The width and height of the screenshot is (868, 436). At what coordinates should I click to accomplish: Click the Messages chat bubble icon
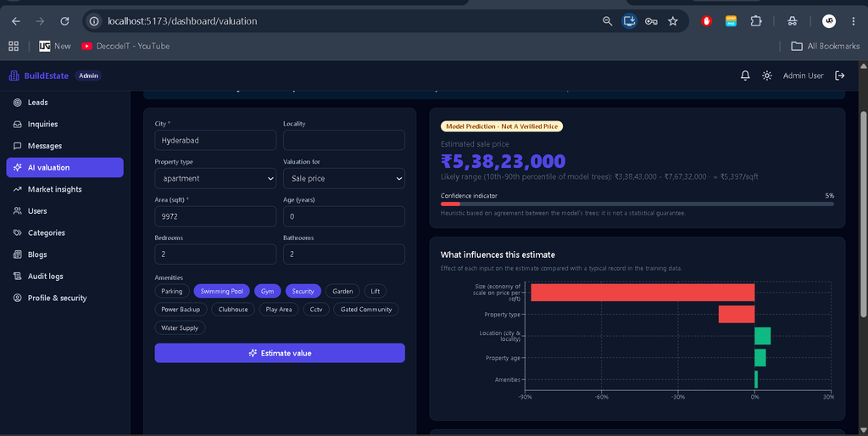point(17,146)
